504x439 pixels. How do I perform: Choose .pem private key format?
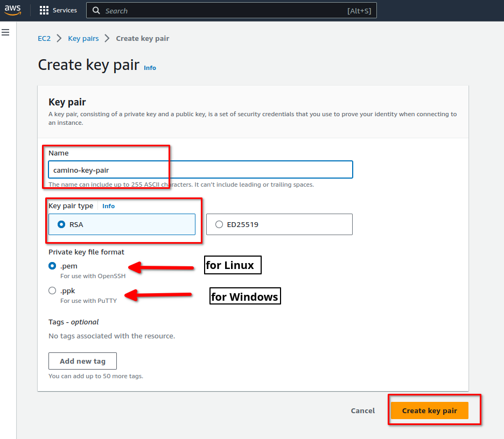52,266
